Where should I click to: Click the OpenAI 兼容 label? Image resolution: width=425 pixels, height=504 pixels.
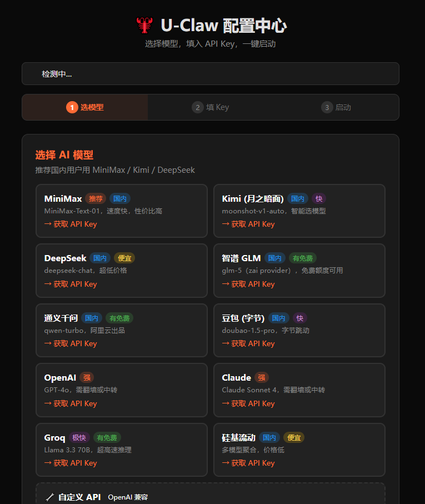tap(128, 497)
